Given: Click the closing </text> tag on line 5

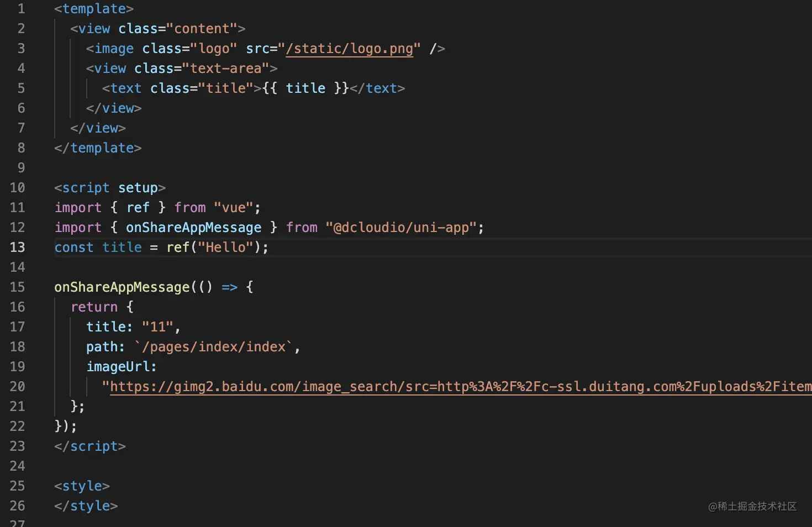Looking at the screenshot, I should [377, 88].
